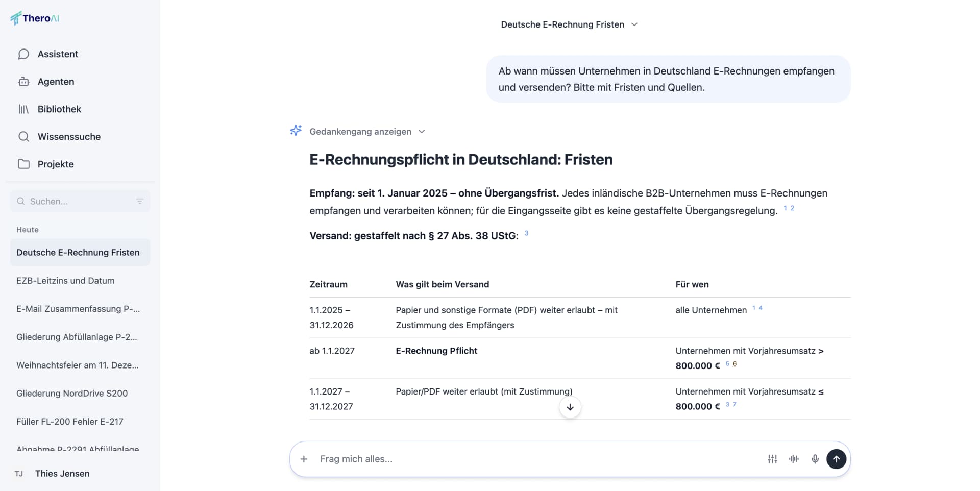The width and height of the screenshot is (980, 491).
Task: Open citation 4 next to alle Unternehmen
Action: pos(761,308)
